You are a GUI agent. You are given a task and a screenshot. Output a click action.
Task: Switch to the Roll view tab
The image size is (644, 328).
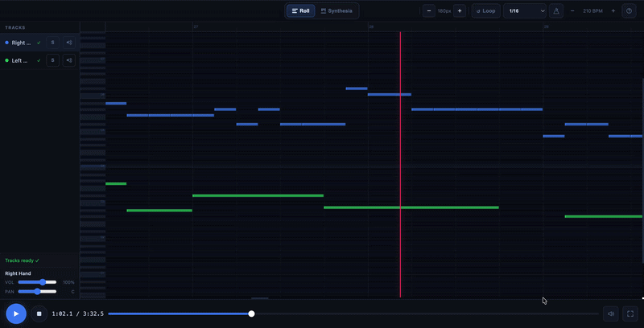point(300,11)
